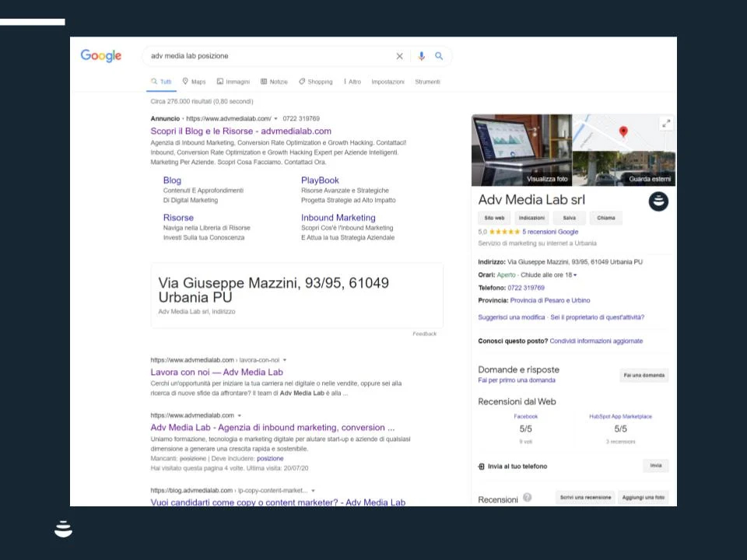Click the Google logo
This screenshot has width=747, height=560.
(x=101, y=56)
